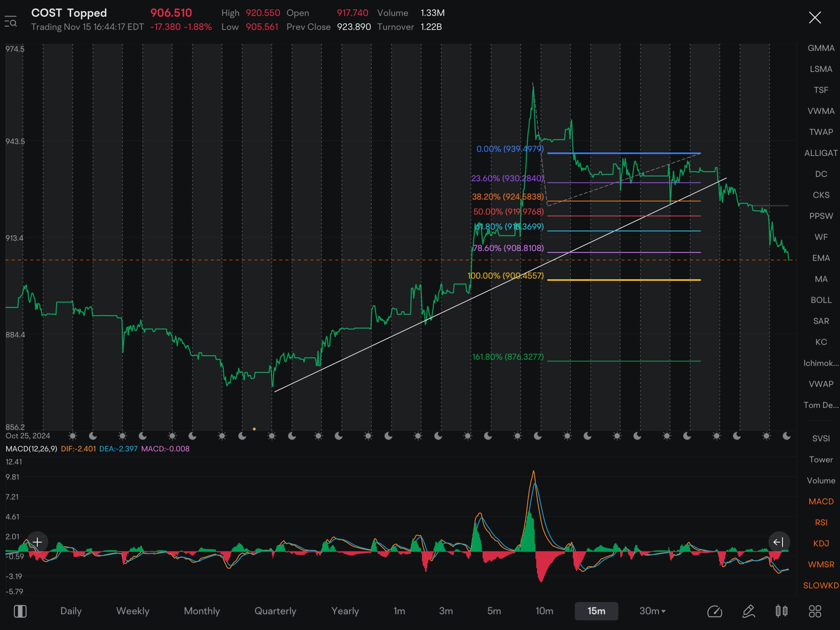Screen dimensions: 840x630
Task: Disable the active SLOWKD sub-indicator
Action: 821,586
